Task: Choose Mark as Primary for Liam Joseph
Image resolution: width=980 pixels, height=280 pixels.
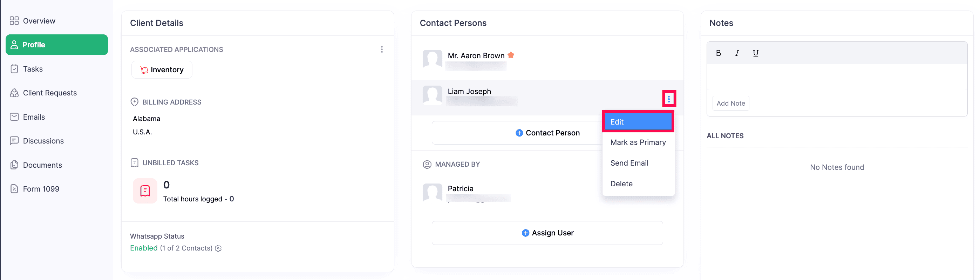Action: (x=638, y=142)
